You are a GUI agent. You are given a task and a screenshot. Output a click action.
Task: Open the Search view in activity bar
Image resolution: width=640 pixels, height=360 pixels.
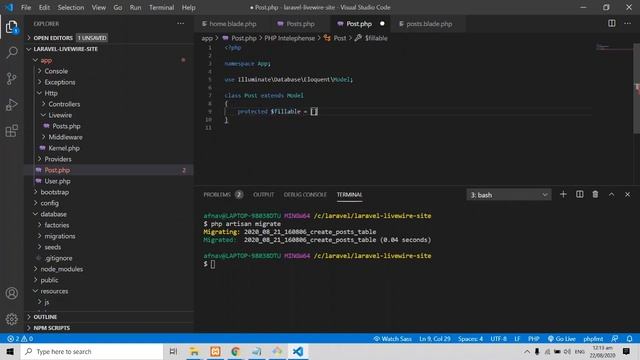12,52
